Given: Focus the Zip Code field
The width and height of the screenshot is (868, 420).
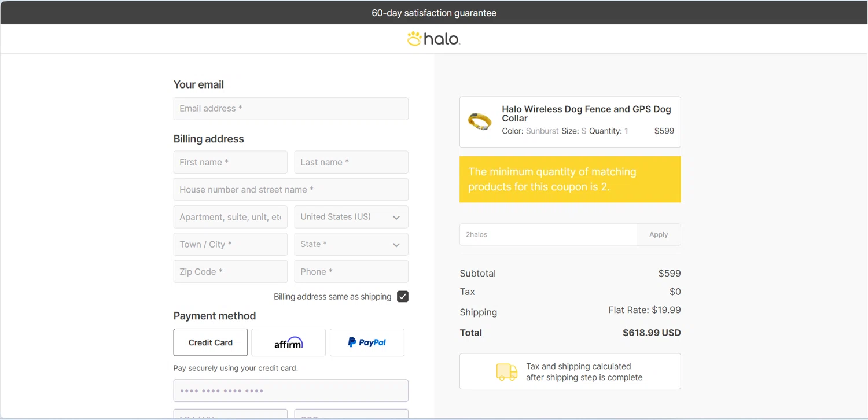Looking at the screenshot, I should pos(230,272).
